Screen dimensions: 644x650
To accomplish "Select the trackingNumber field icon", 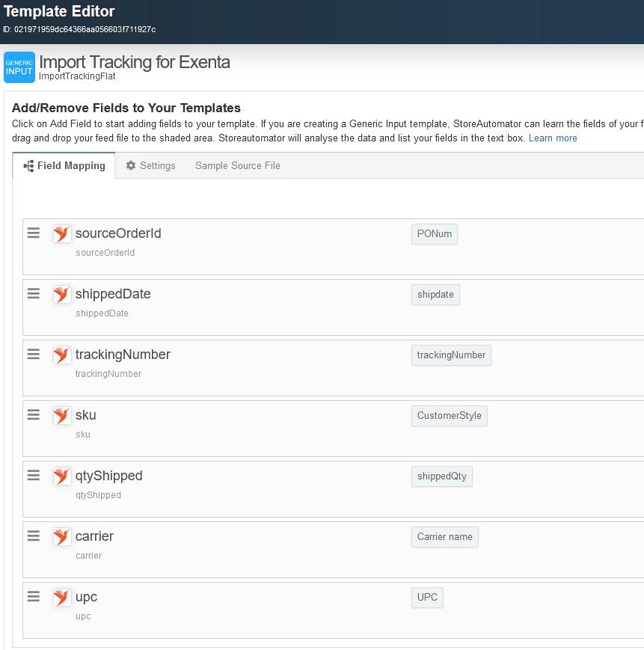I will 61,355.
